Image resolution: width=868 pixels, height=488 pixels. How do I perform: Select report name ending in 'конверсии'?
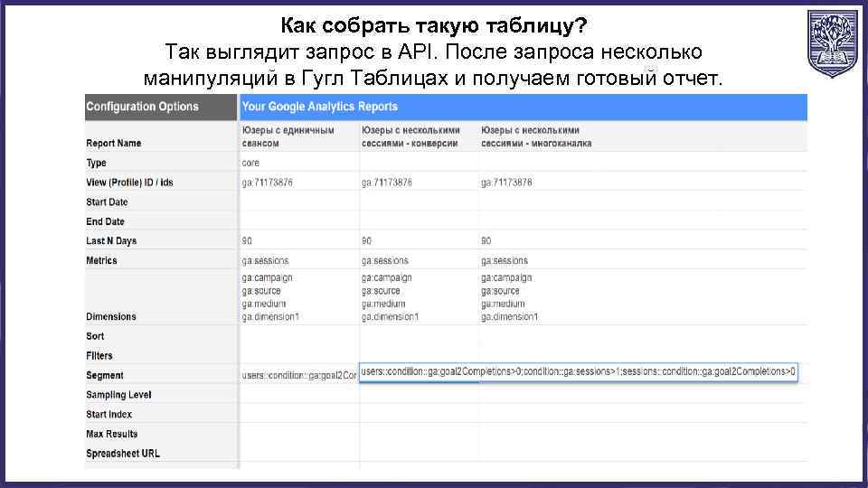point(410,136)
